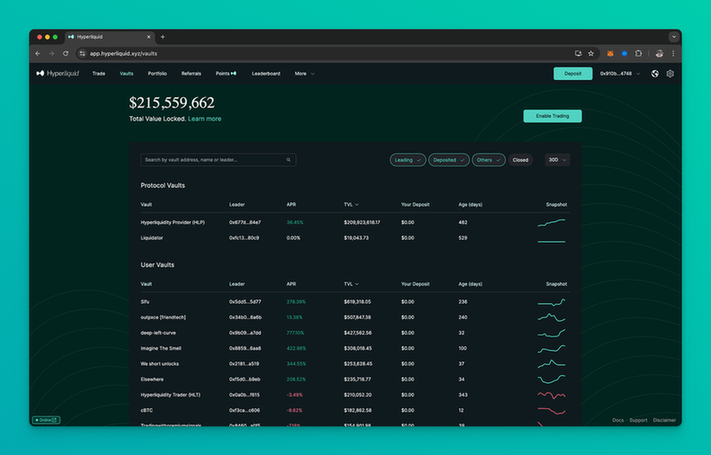Bookmark the page with the star icon
Image resolution: width=711 pixels, height=455 pixels.
(591, 53)
